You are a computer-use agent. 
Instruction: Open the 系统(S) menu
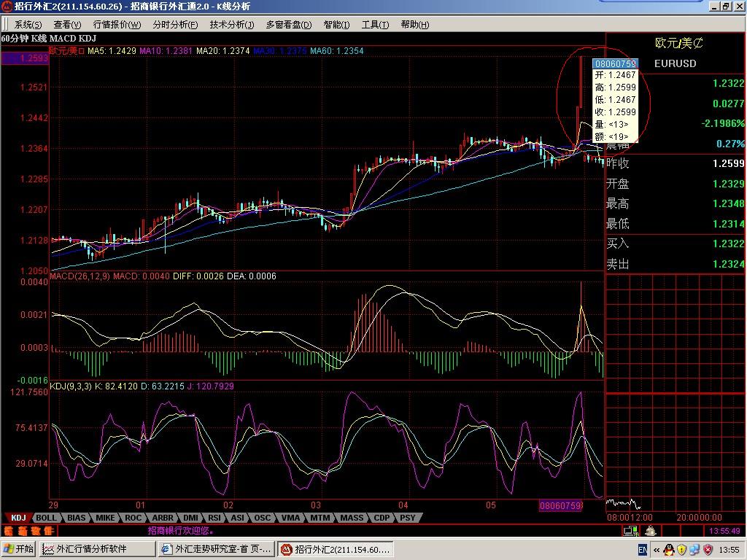(x=28, y=25)
